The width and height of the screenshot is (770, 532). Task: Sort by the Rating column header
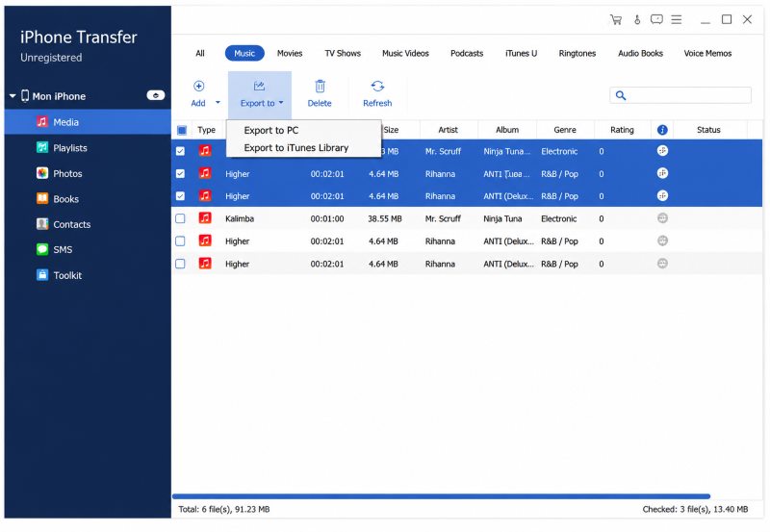[622, 130]
